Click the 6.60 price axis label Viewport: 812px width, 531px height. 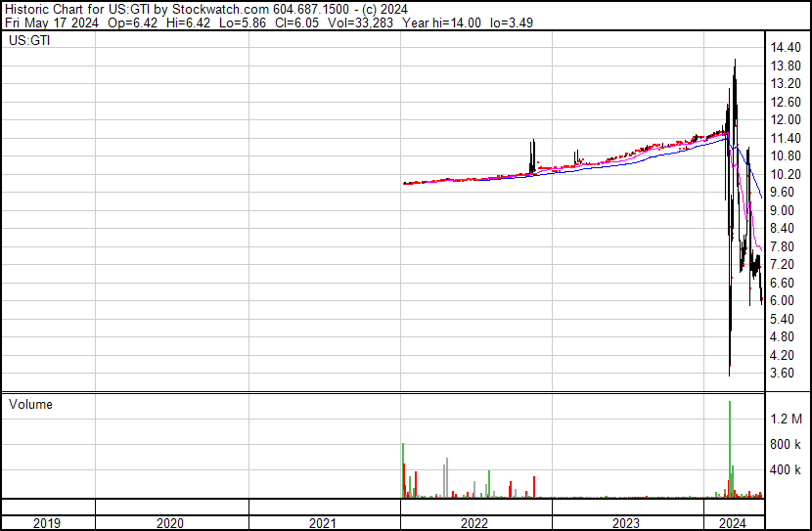tap(783, 283)
